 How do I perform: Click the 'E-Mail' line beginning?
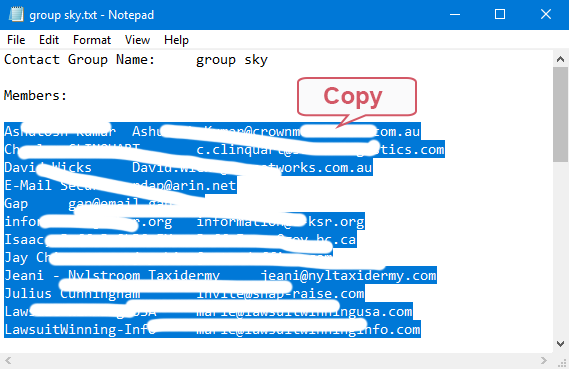[x=28, y=185]
